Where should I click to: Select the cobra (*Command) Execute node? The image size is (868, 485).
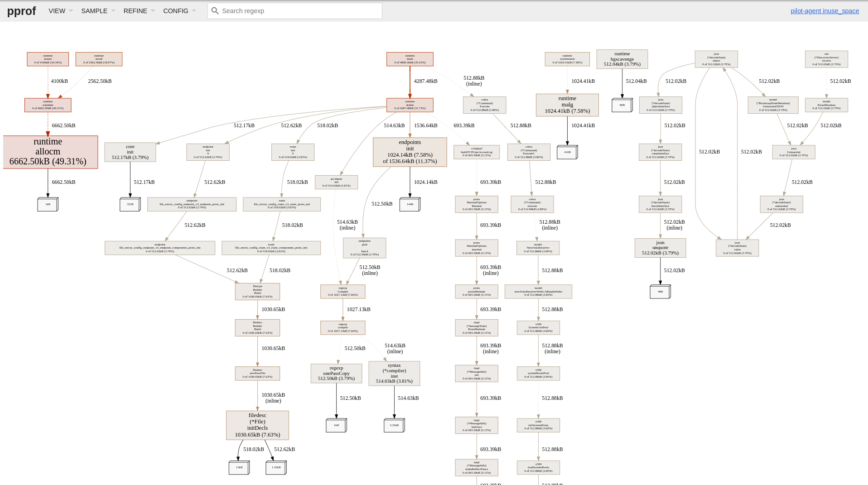point(484,105)
